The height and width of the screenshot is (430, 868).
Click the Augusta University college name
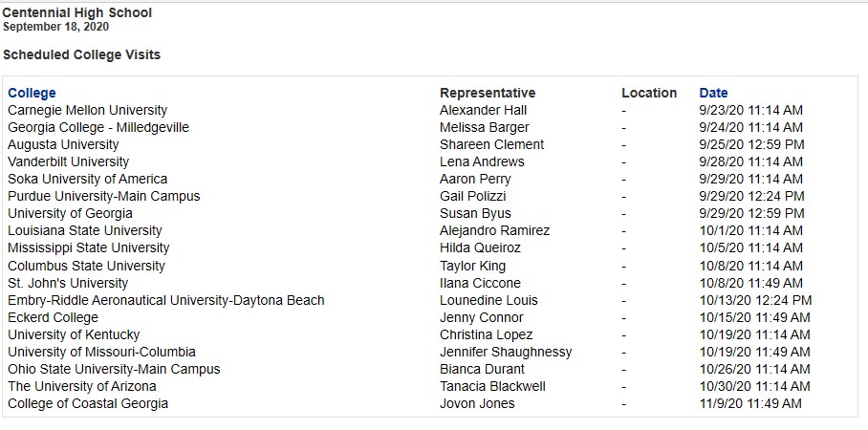click(x=63, y=144)
